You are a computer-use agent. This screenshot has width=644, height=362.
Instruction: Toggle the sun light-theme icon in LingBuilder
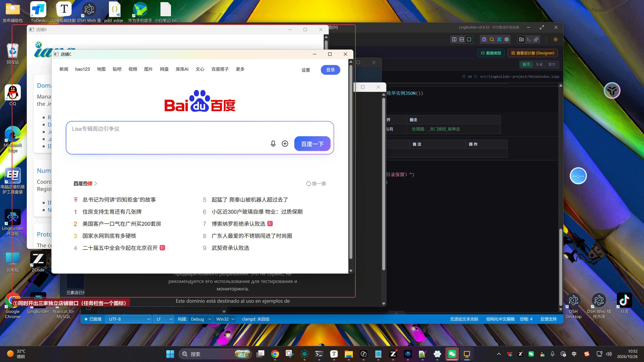(555, 40)
